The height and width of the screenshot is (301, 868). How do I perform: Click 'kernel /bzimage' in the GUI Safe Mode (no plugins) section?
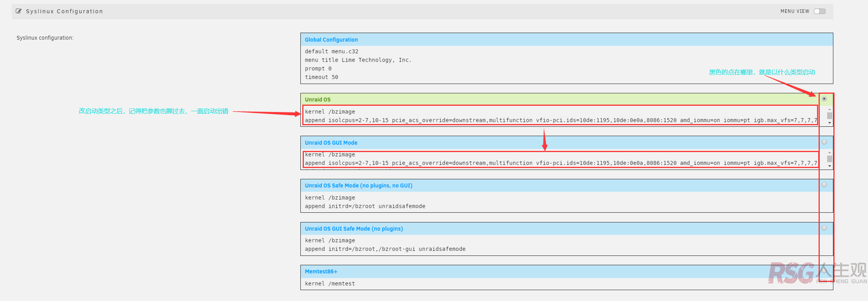pyautogui.click(x=330, y=240)
